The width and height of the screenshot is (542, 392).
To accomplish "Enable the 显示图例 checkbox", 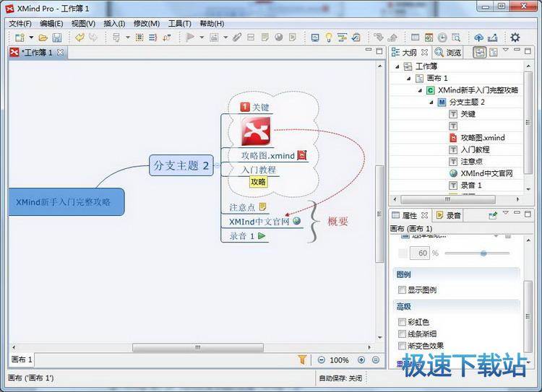I will [402, 289].
